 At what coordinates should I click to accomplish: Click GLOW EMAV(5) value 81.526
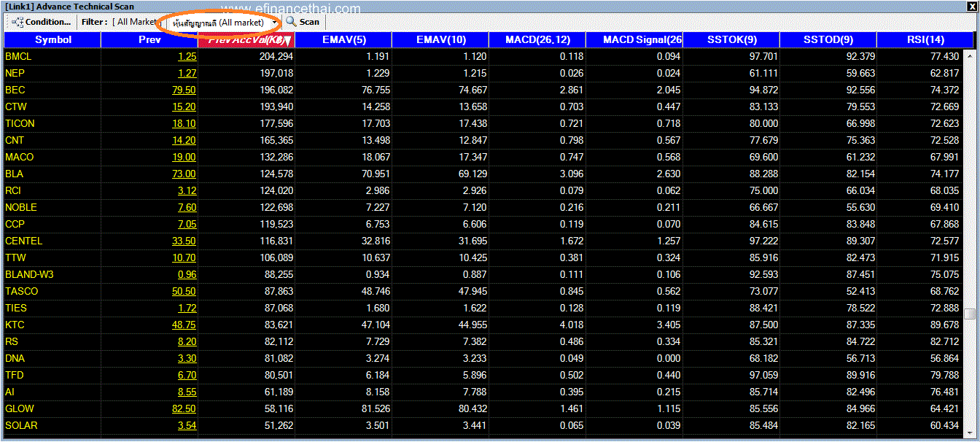(375, 408)
